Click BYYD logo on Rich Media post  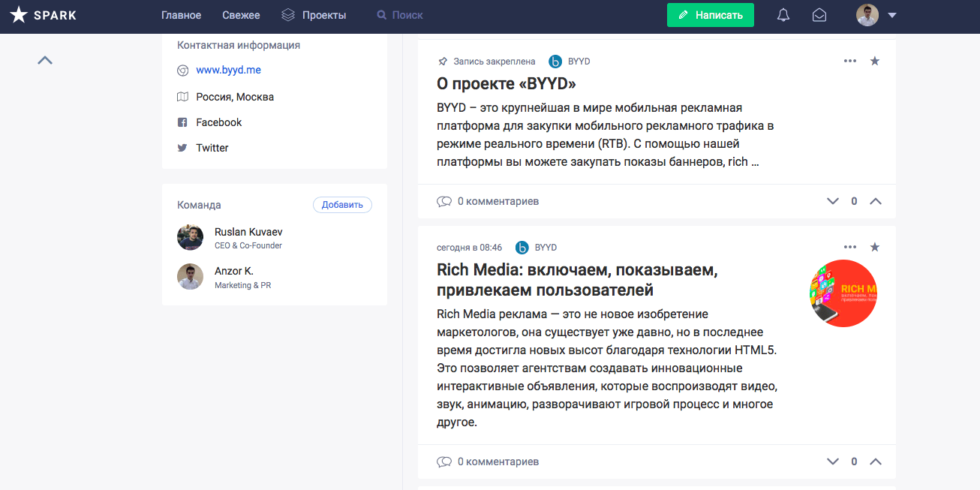(522, 248)
